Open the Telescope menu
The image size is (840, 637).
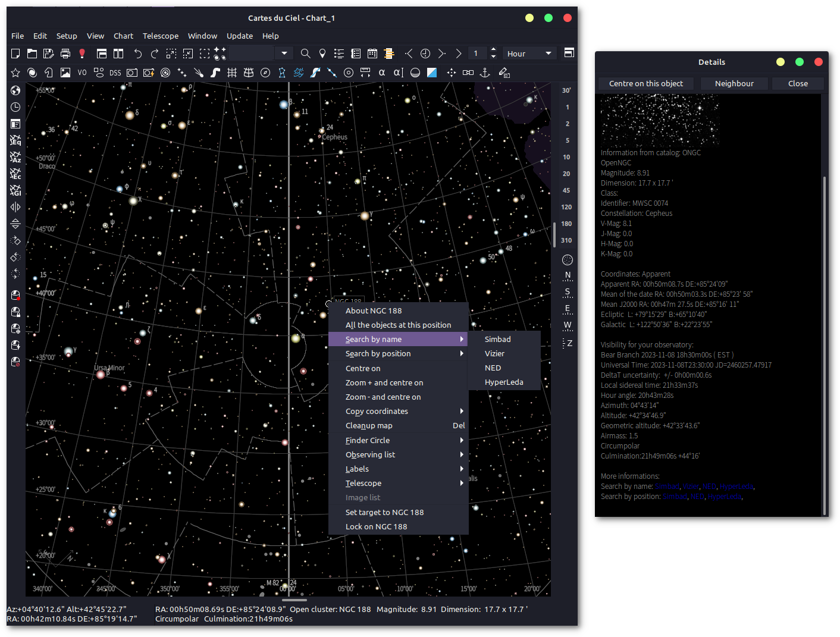[x=161, y=36]
